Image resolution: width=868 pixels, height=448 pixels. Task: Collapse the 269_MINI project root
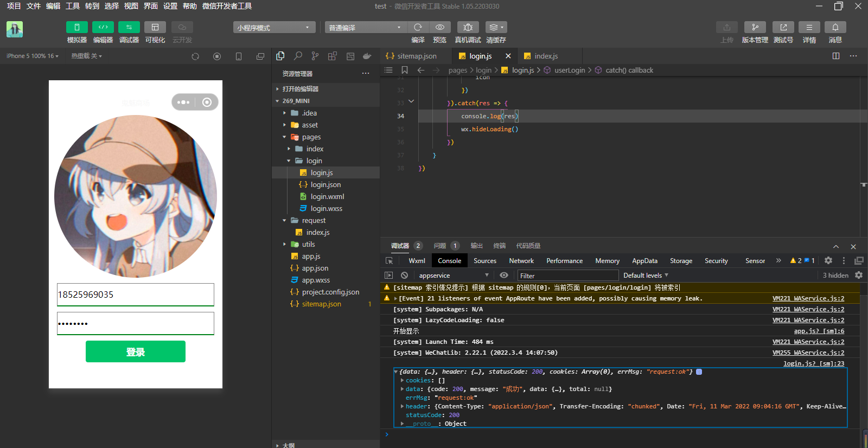325,101
